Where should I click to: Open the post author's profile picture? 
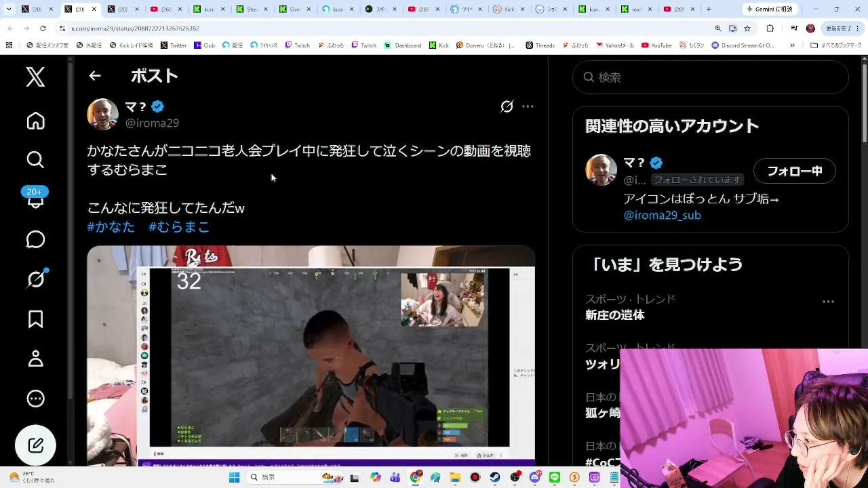102,114
